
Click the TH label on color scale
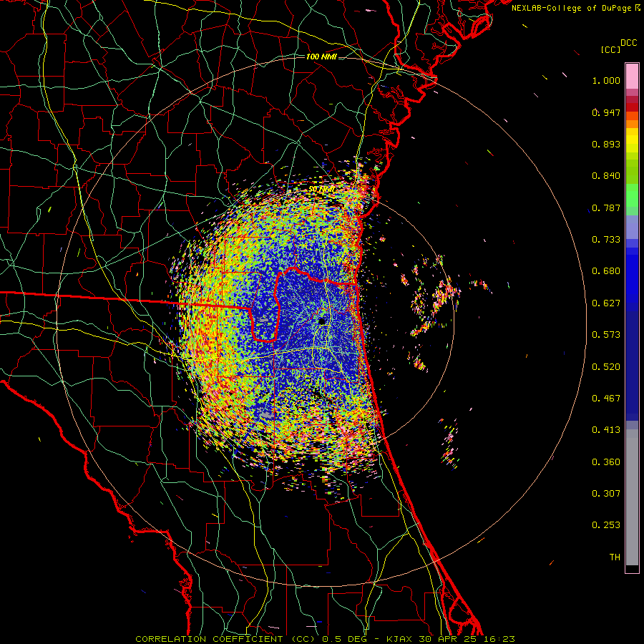[x=615, y=557]
